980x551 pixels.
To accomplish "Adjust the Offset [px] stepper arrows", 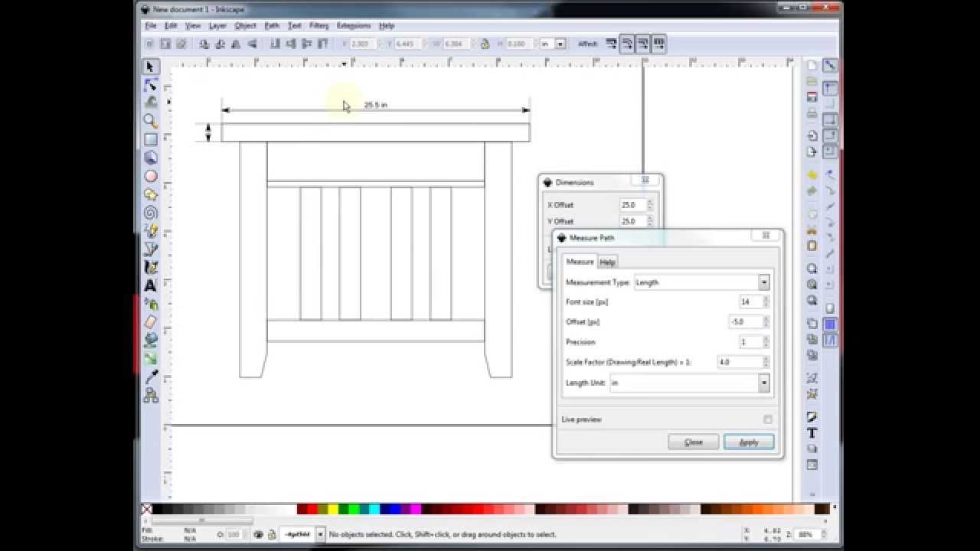I will (766, 322).
